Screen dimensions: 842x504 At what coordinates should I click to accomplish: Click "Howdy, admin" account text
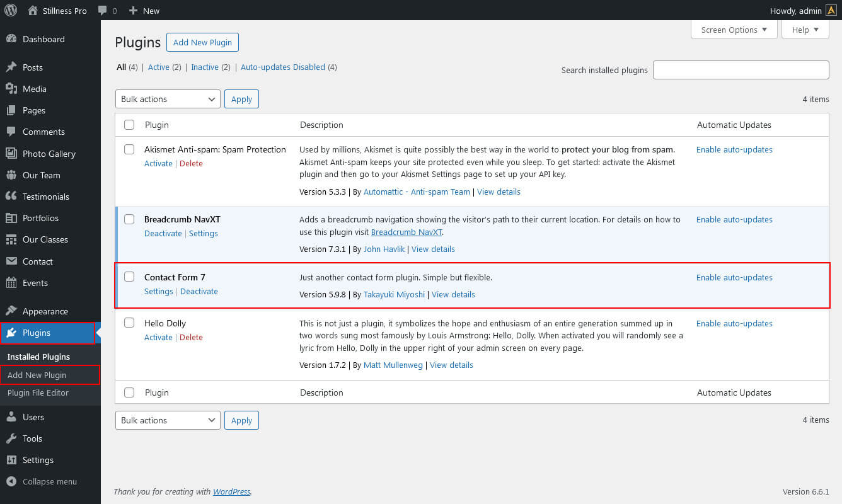click(x=796, y=11)
